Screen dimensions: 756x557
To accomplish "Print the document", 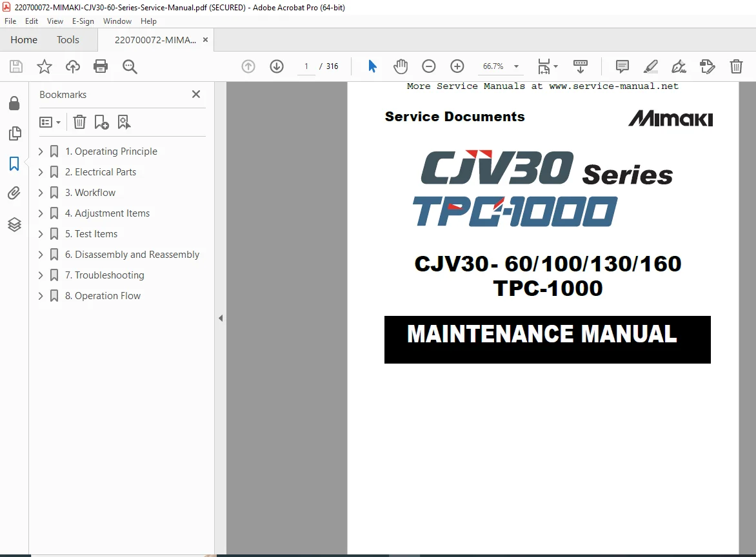I will [x=101, y=66].
